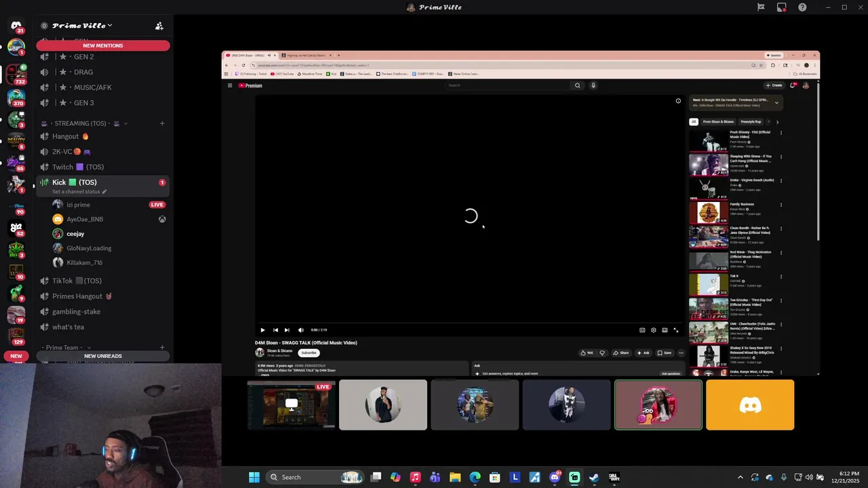Open Steam from the taskbar

pos(594,477)
